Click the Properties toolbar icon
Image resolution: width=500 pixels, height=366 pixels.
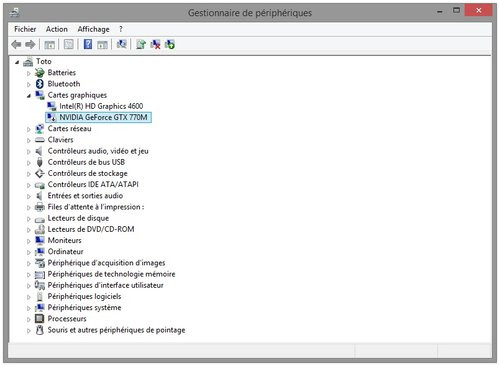[x=69, y=44]
